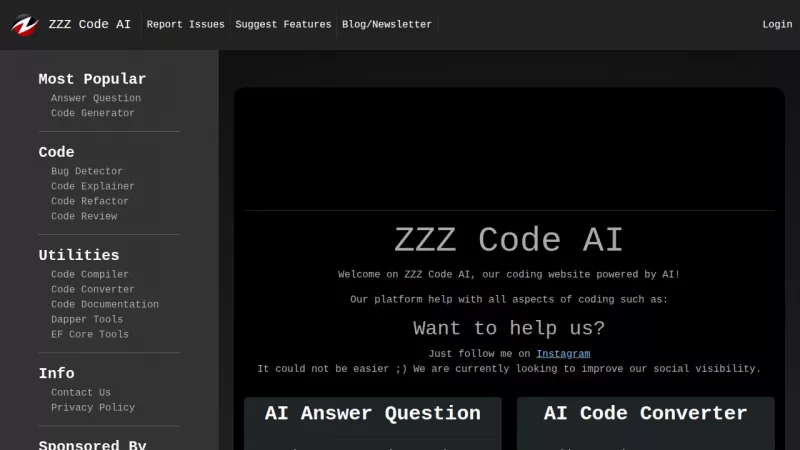Viewport: 800px width, 450px height.
Task: Open the Code Refactor tool
Action: (x=90, y=202)
